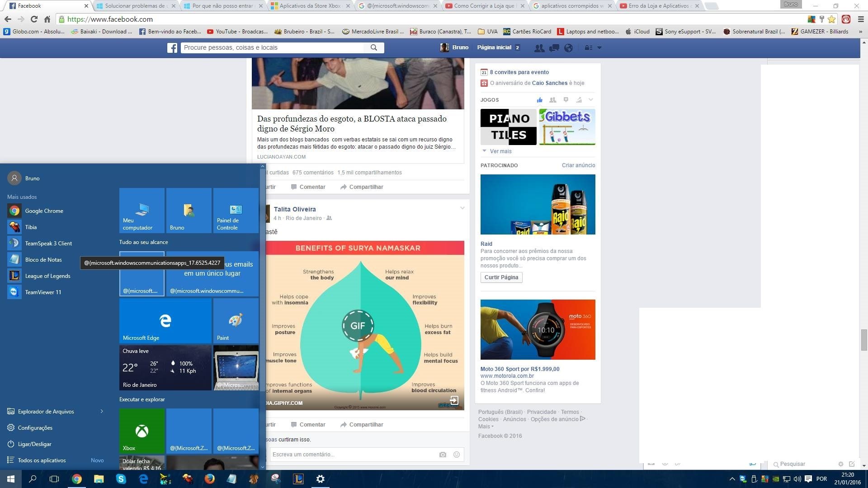The height and width of the screenshot is (488, 868).
Task: Reload the page with refresh icon
Action: 34,19
